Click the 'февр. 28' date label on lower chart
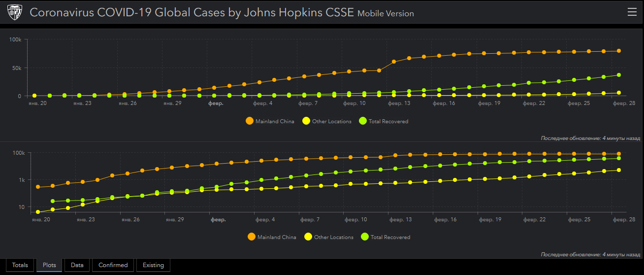The height and width of the screenshot is (275, 644). 624,220
